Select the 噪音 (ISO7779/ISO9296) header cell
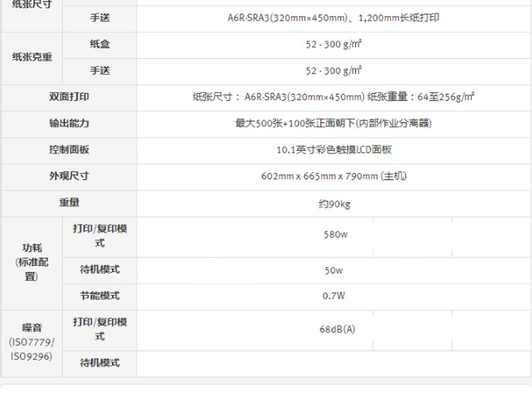532x416 pixels. point(32,342)
